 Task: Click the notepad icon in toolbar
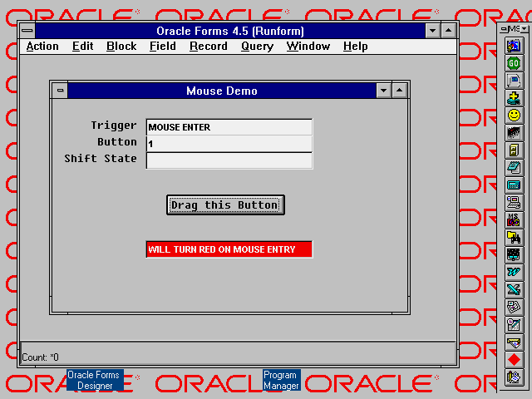click(x=514, y=167)
